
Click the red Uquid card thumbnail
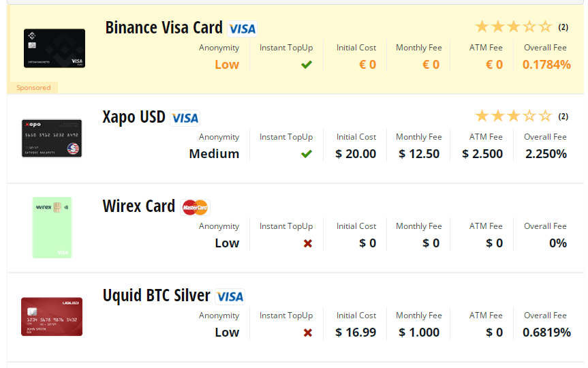pyautogui.click(x=52, y=316)
